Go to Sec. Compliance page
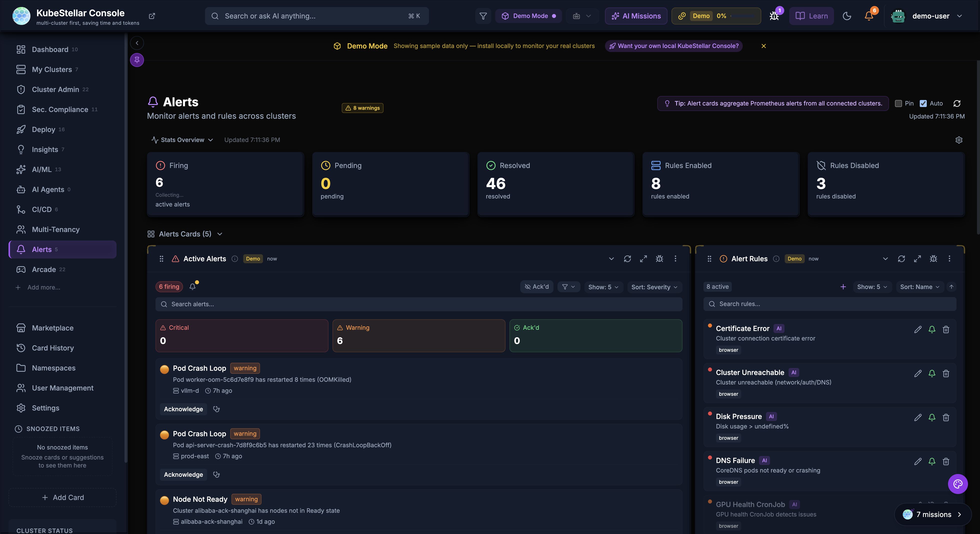This screenshot has width=980, height=534. [60, 109]
